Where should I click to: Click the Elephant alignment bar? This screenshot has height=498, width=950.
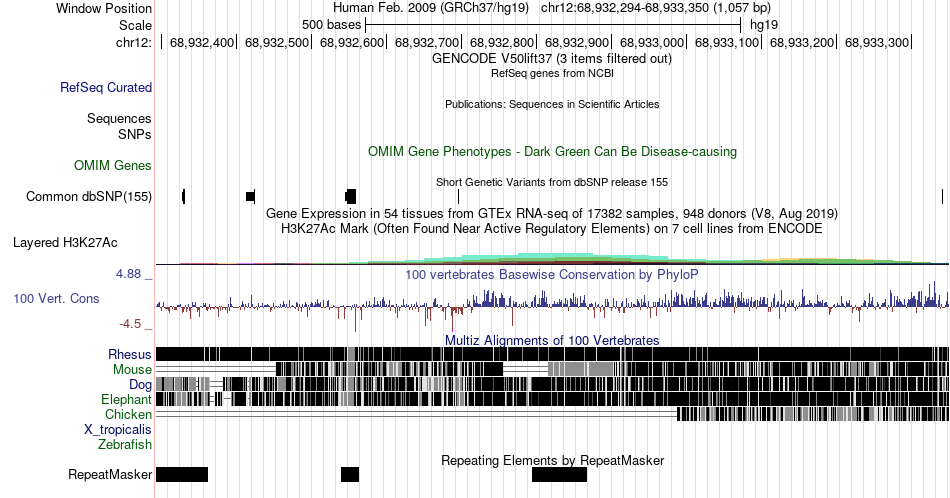point(553,399)
